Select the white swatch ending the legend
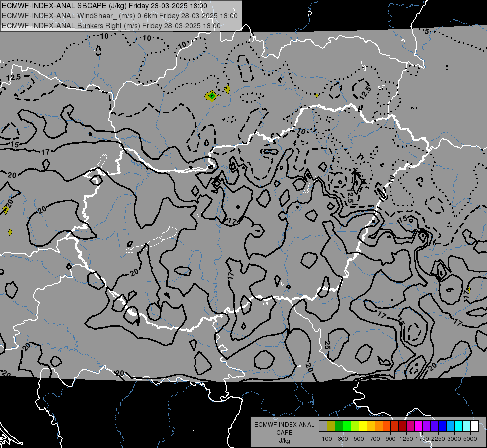Screen dimensions: 487x448 (x=475, y=426)
